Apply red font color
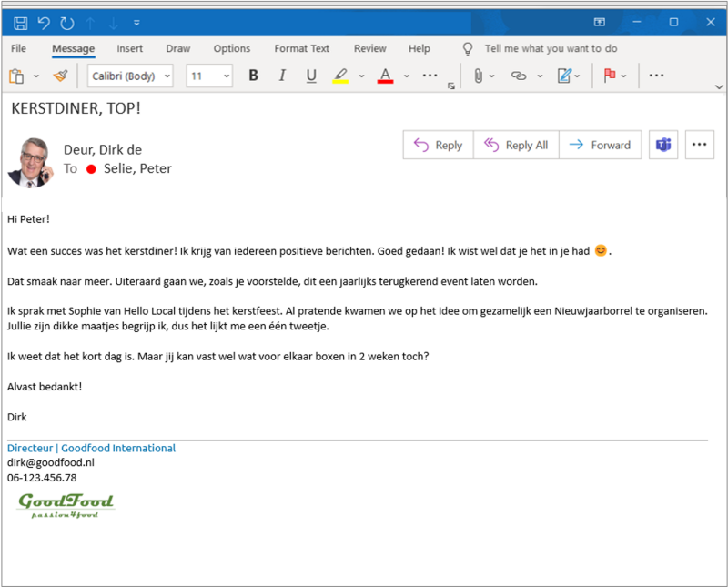The width and height of the screenshot is (728, 587). [x=385, y=76]
